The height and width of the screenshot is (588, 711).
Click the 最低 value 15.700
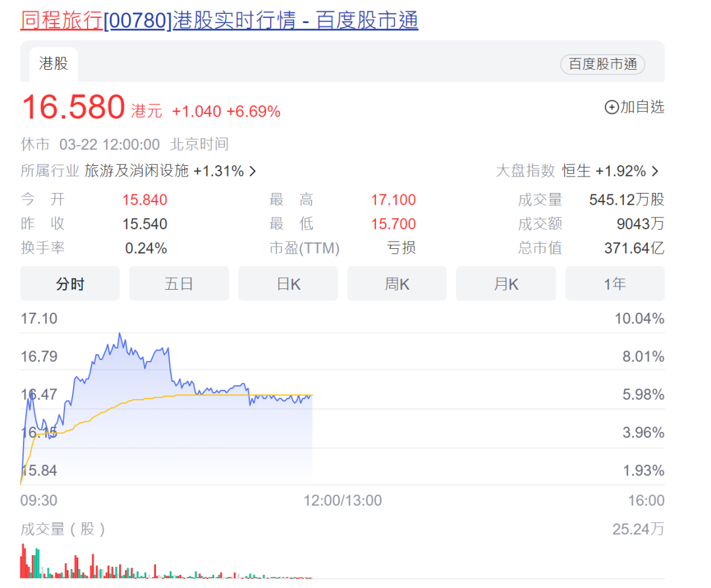(x=393, y=224)
